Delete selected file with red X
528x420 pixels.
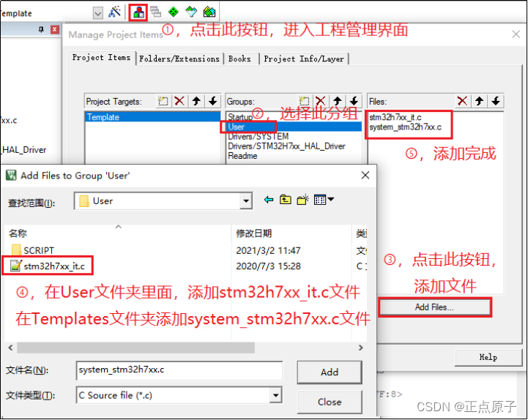pyautogui.click(x=462, y=101)
